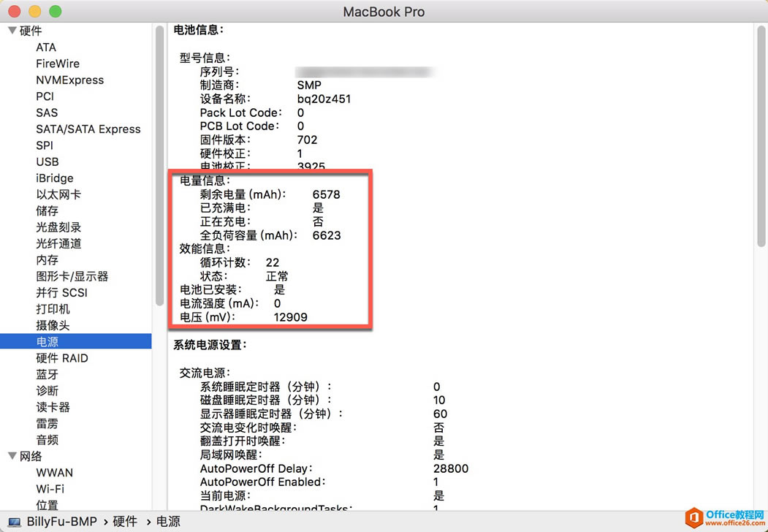Select 储存 in the sidebar
The width and height of the screenshot is (768, 532).
pos(47,210)
